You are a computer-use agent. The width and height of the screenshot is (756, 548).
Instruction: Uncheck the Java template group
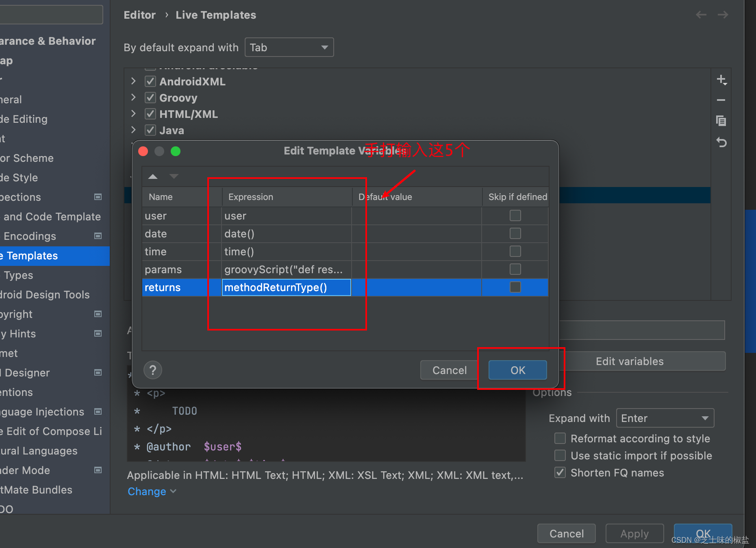150,130
